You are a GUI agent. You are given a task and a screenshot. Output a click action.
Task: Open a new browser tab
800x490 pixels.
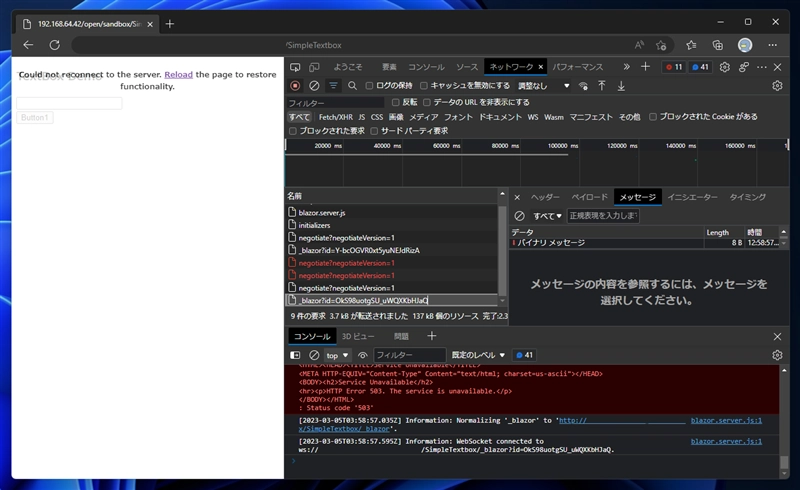(x=170, y=24)
